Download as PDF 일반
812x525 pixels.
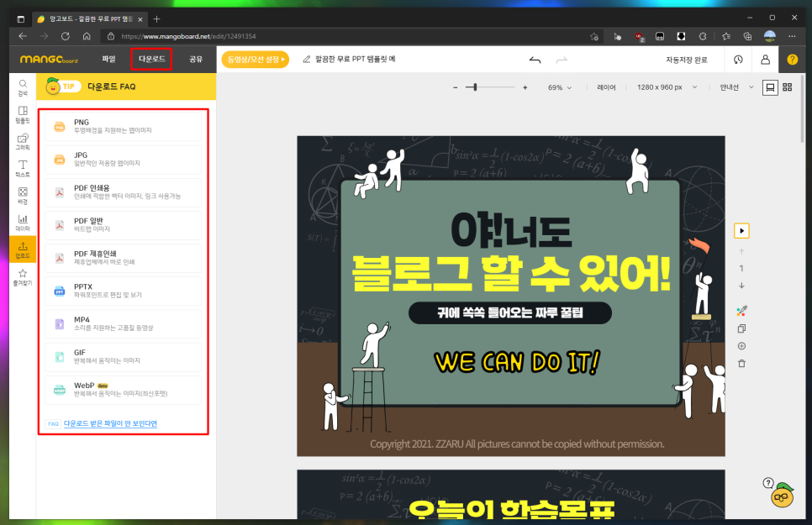coord(124,225)
